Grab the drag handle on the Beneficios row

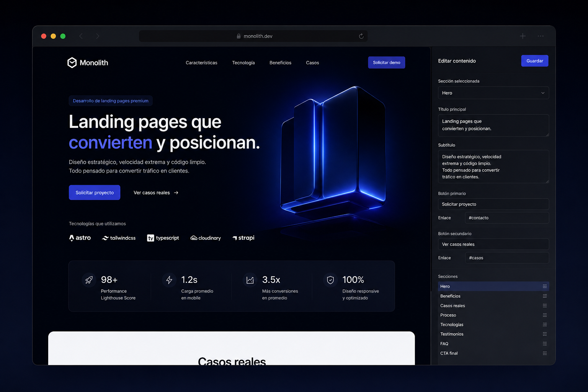544,296
